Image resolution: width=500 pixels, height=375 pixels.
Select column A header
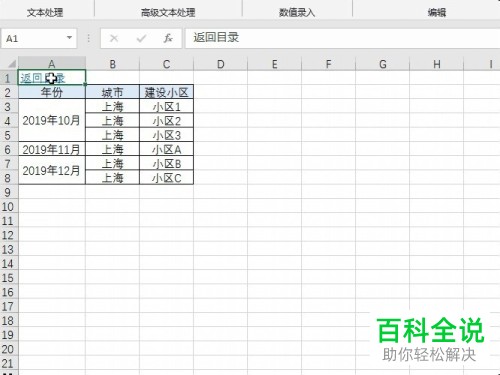tap(52, 64)
